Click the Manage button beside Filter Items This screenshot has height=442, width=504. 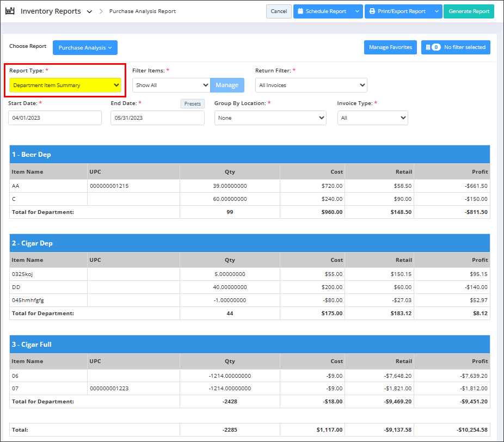click(x=228, y=85)
